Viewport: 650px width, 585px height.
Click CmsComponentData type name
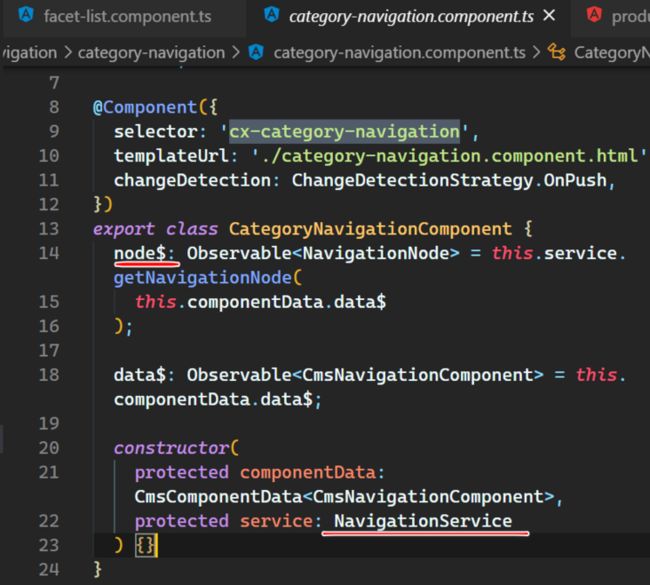coord(218,497)
